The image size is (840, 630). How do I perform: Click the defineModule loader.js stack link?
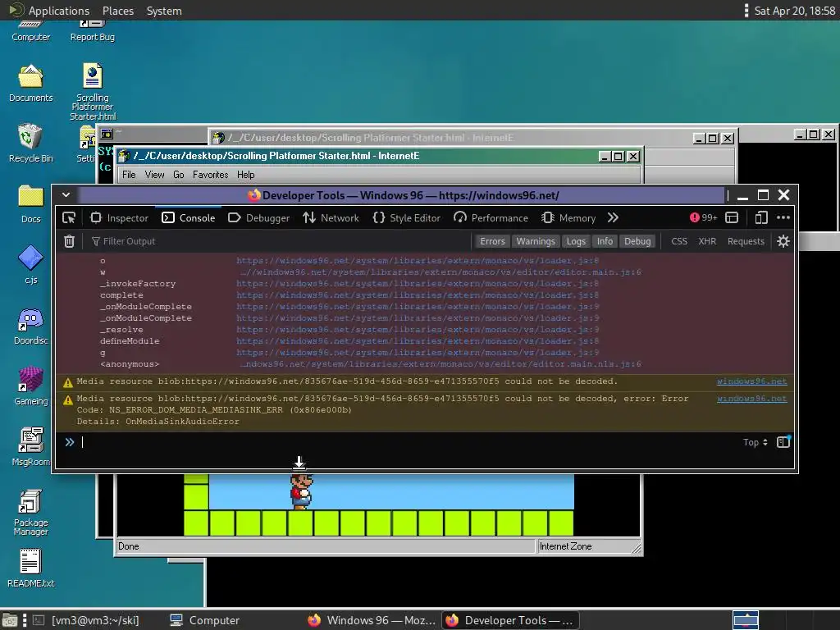418,340
